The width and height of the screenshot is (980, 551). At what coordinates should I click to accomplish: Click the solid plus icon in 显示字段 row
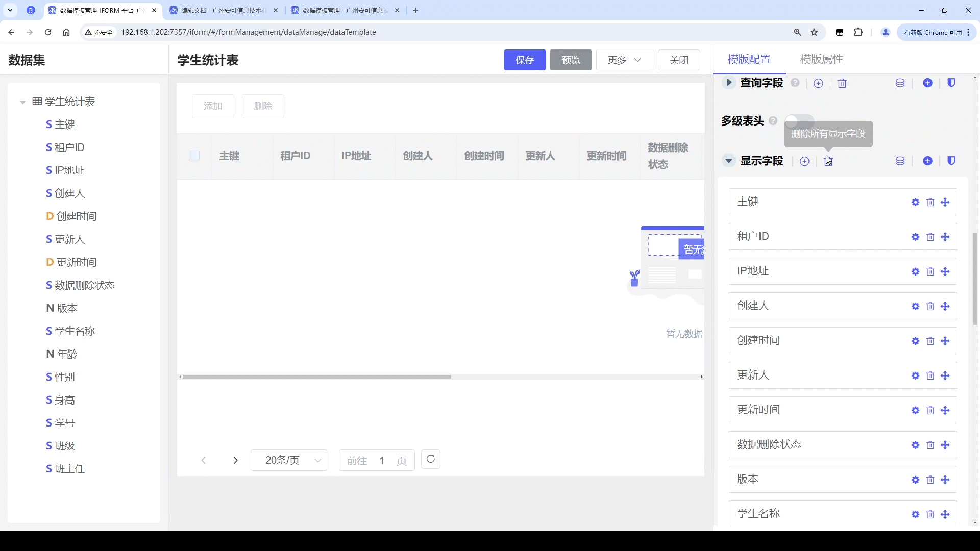tap(927, 161)
